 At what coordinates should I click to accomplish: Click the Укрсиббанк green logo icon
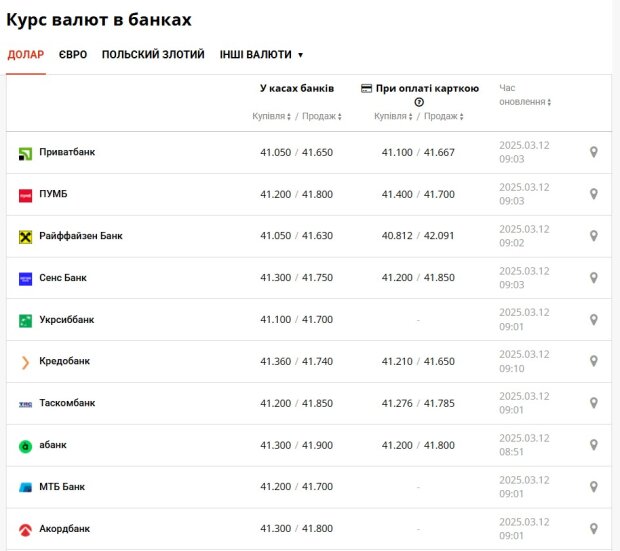(x=25, y=321)
